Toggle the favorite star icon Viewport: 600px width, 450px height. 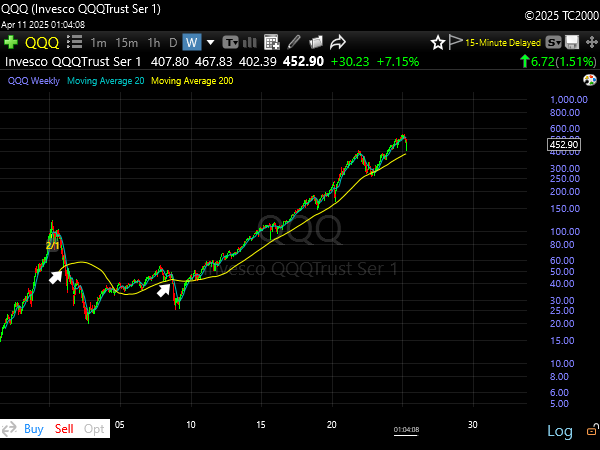pyautogui.click(x=438, y=42)
